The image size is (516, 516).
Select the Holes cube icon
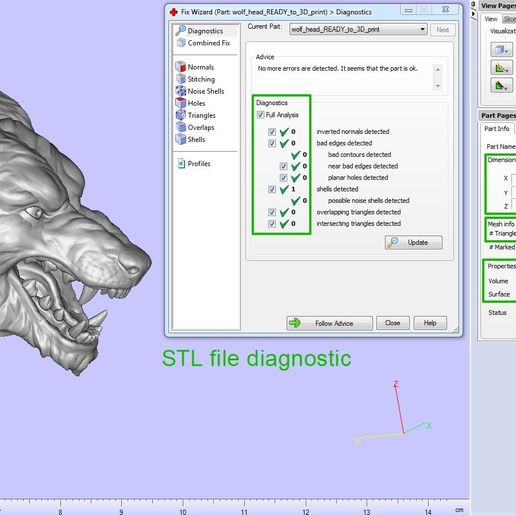(x=181, y=103)
